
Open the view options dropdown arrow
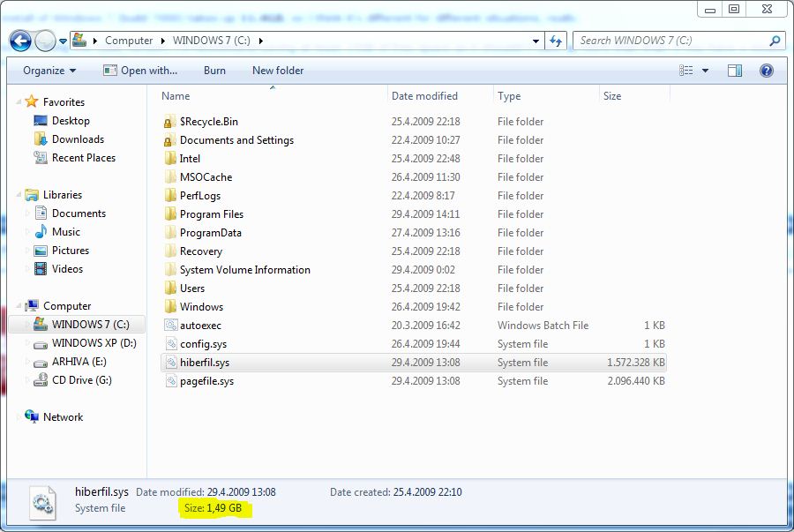705,71
